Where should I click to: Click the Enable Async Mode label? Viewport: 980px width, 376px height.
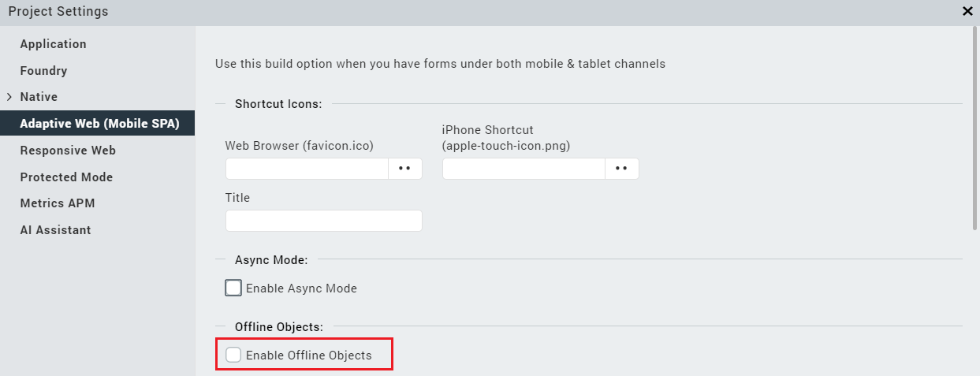coord(301,289)
